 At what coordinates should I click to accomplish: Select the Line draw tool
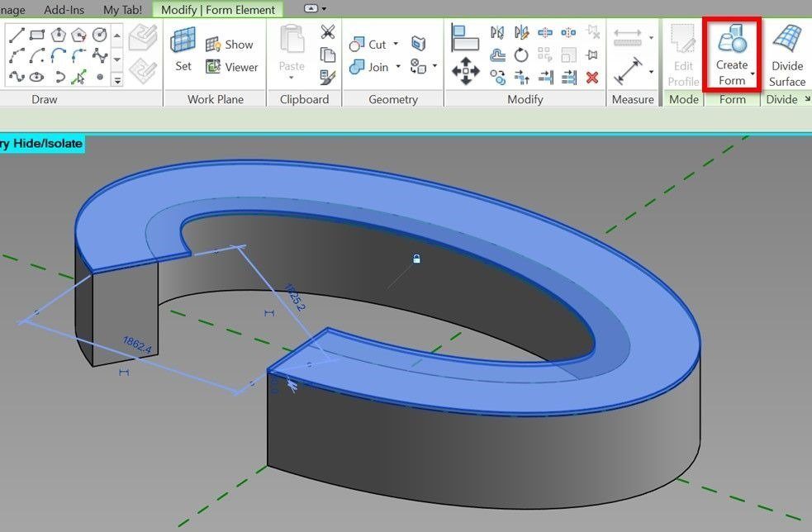(16, 35)
